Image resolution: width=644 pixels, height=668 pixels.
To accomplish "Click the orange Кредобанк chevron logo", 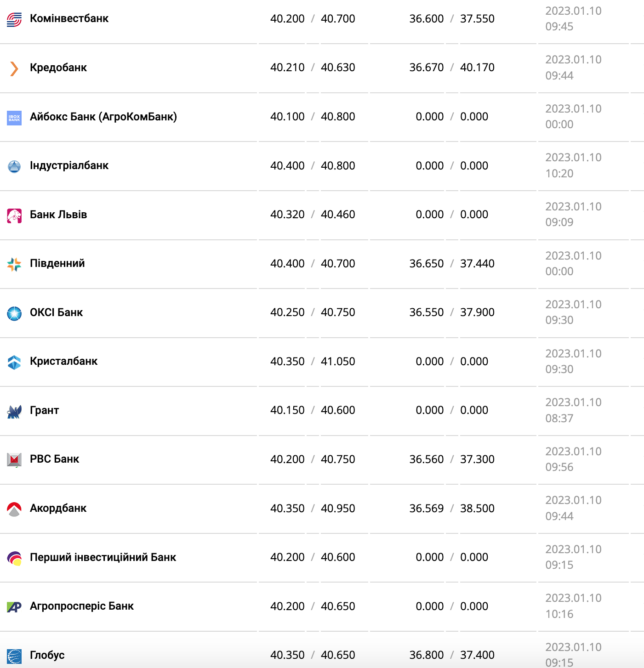I will coord(14,68).
